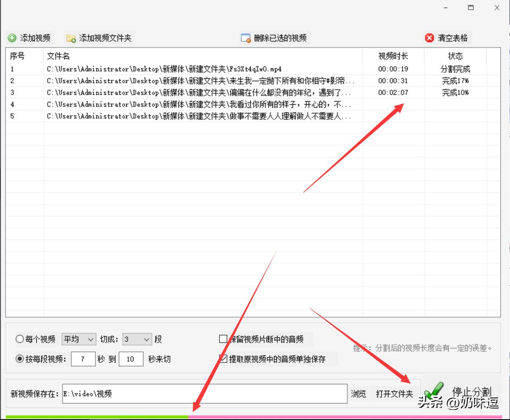Image resolution: width=510 pixels, height=420 pixels.
Task: Click the 添加视频文件夹 folder icon
Action: [x=70, y=37]
